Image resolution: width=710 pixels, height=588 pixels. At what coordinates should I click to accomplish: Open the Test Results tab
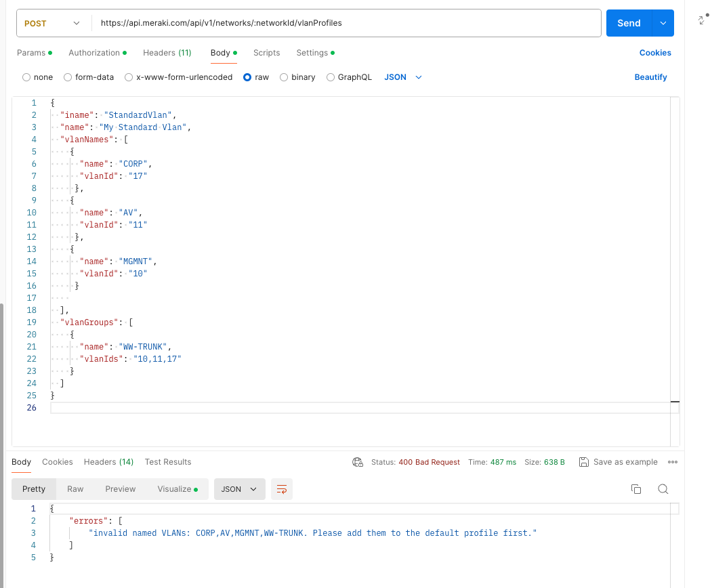click(x=167, y=461)
